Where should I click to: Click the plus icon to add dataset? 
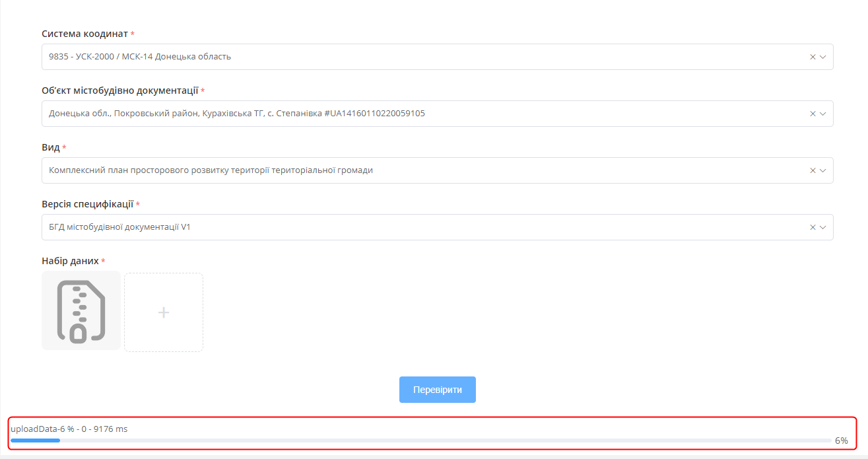tap(164, 312)
